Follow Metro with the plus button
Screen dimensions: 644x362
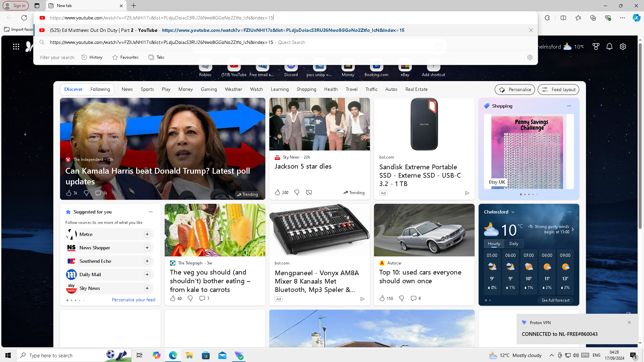pos(147,234)
